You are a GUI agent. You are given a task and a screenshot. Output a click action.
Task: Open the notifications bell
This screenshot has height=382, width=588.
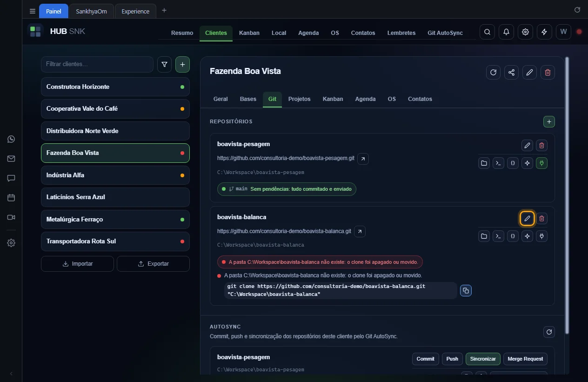(506, 32)
